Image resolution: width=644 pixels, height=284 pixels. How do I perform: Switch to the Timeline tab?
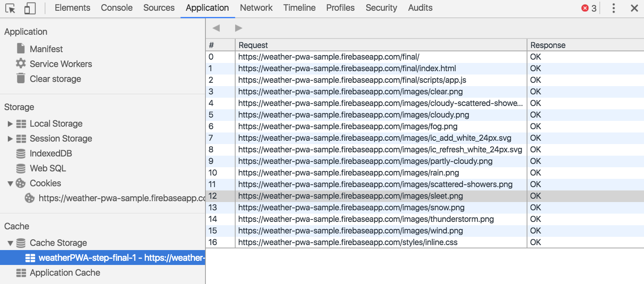299,8
